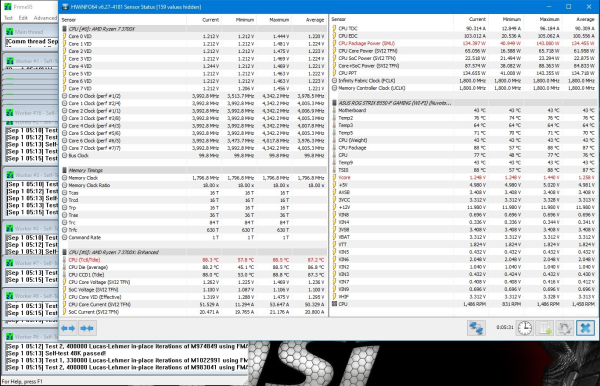
Task: Click the 0:05:31 elapsed time readout
Action: [505, 327]
